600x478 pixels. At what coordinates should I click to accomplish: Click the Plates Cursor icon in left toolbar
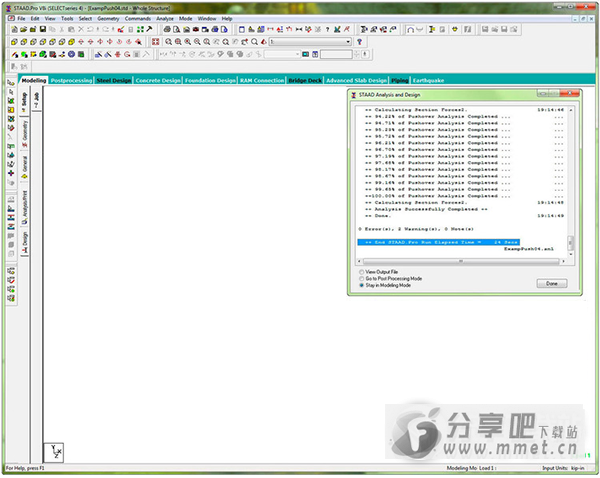tap(11, 101)
